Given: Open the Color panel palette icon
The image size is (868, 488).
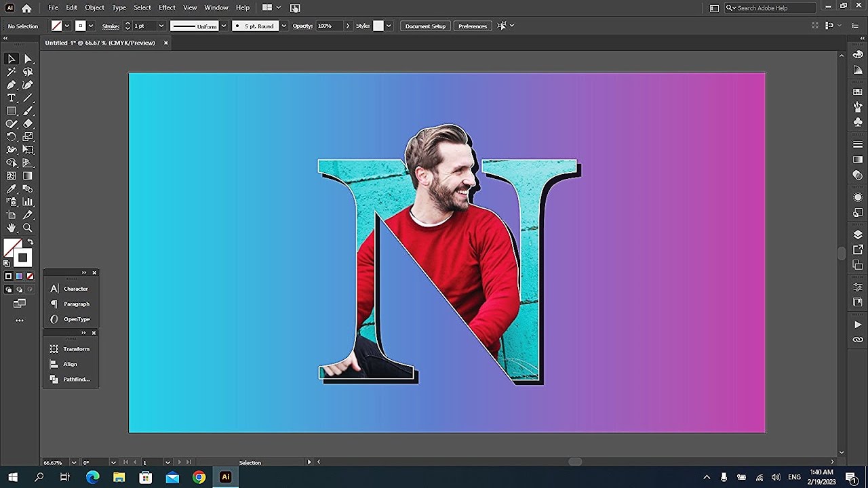Looking at the screenshot, I should click(858, 54).
